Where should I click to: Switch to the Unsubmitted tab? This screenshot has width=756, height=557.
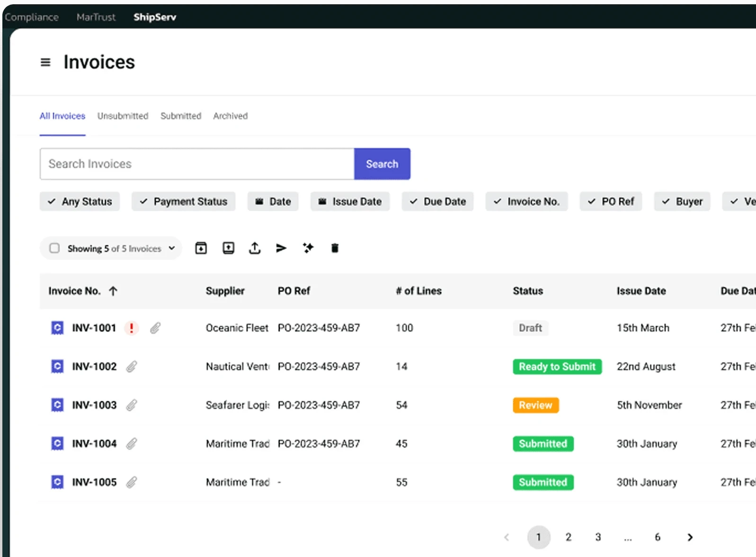123,116
